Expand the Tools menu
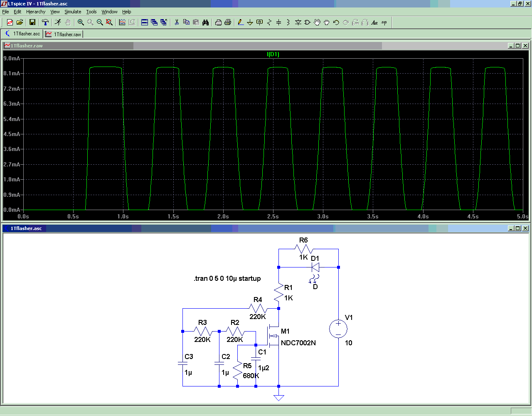This screenshot has height=416, width=532. click(91, 12)
